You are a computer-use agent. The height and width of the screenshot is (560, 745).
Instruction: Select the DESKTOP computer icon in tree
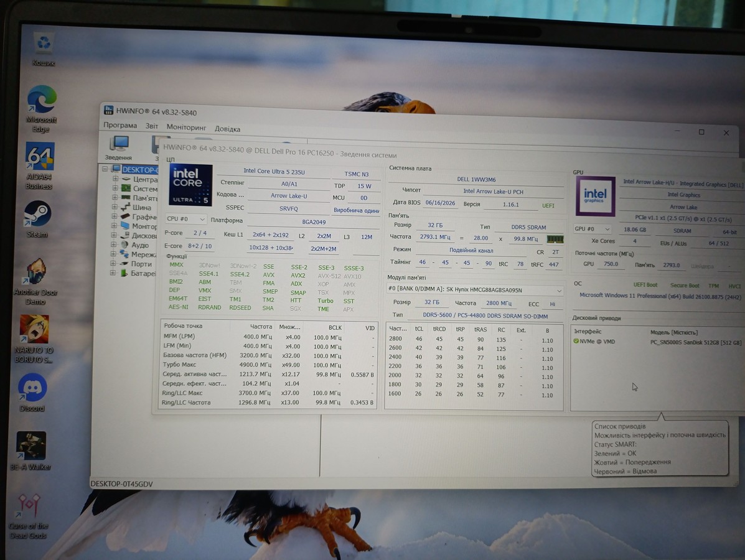pyautogui.click(x=116, y=169)
